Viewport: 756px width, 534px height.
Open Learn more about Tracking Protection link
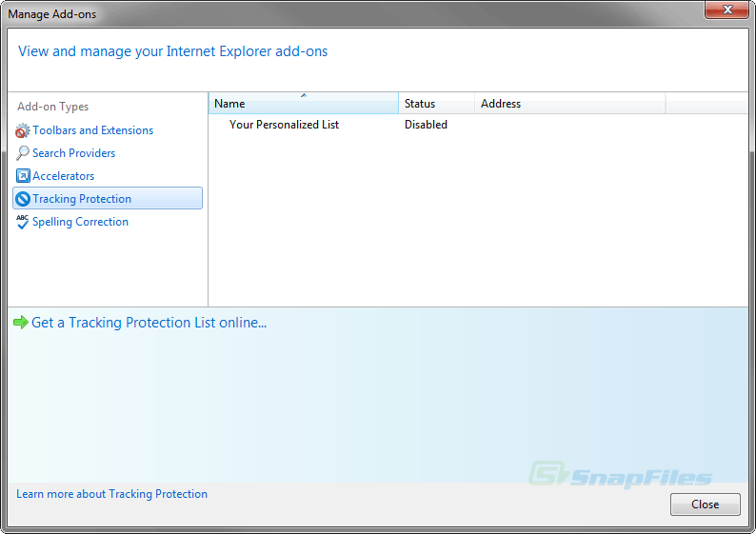(111, 494)
